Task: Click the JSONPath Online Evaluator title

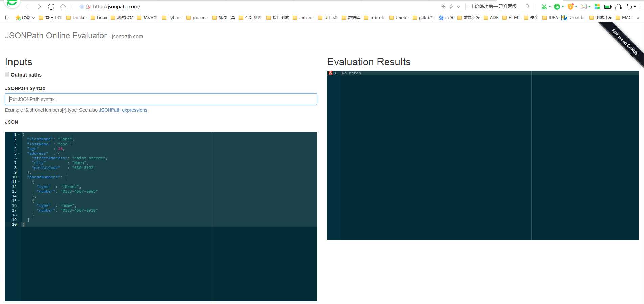Action: pyautogui.click(x=56, y=36)
